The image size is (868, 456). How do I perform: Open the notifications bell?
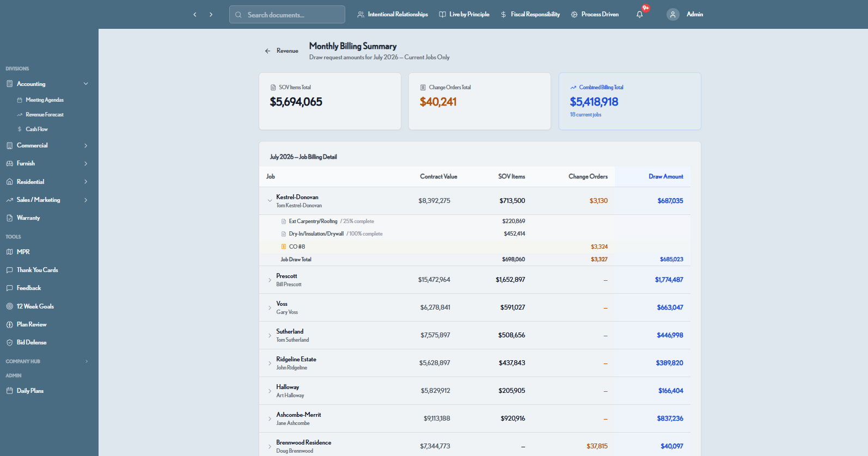[640, 15]
